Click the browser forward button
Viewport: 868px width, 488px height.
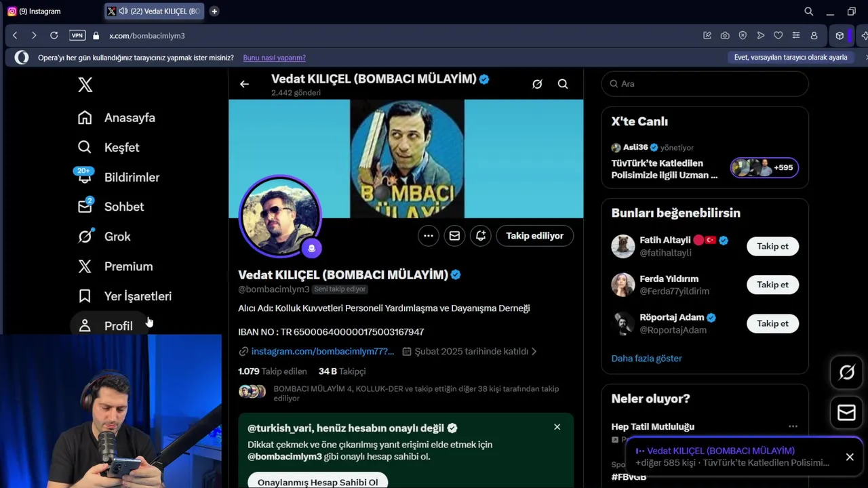34,35
